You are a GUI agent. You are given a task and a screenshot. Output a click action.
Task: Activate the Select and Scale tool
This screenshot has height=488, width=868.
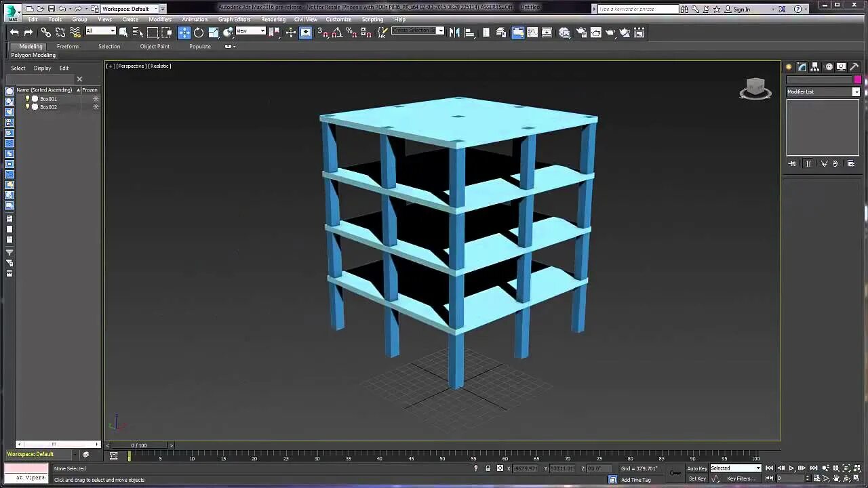point(214,33)
